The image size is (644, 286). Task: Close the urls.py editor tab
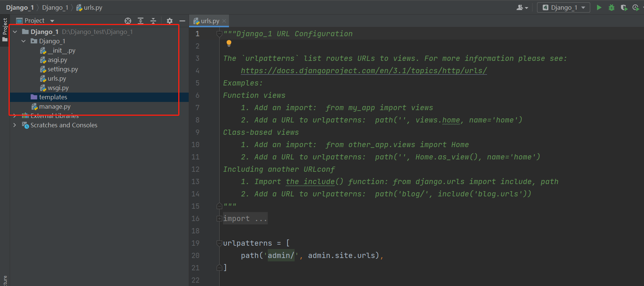(x=224, y=21)
